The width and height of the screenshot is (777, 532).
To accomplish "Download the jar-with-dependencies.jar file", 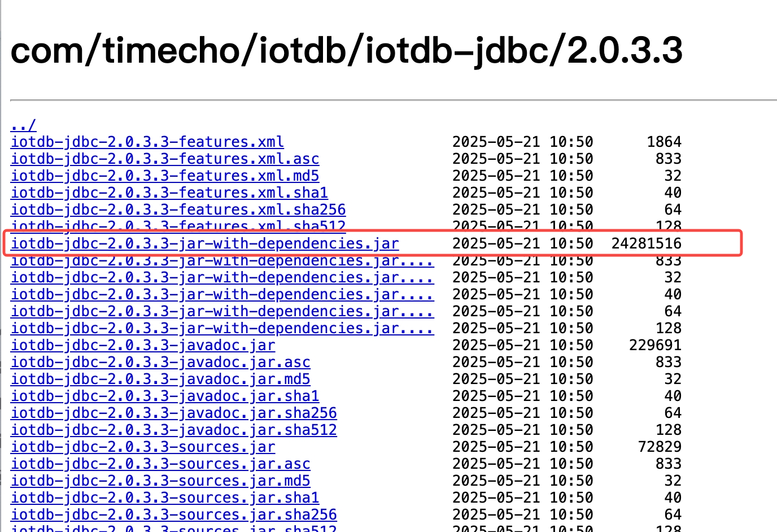I will (204, 243).
